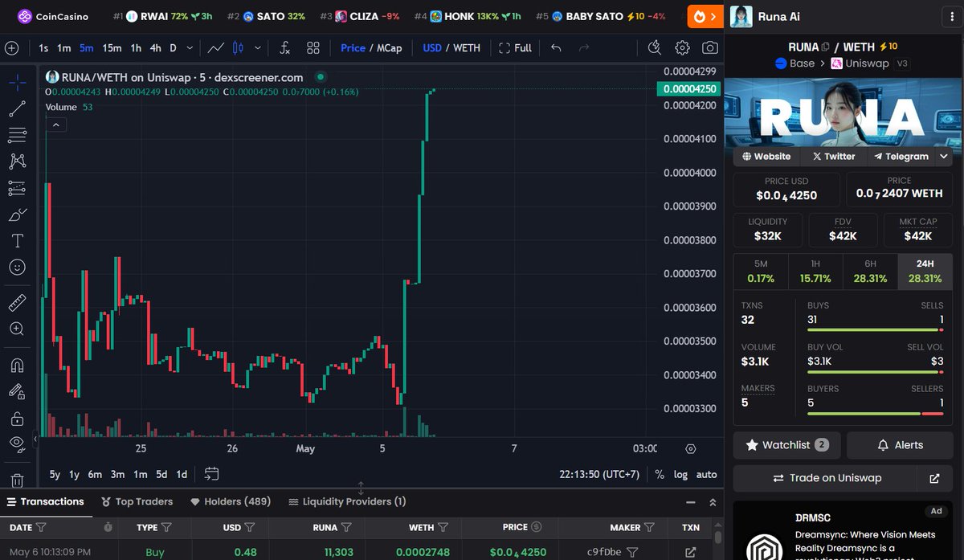Open the quick search lightning icon
The width and height of the screenshot is (964, 560).
(x=655, y=47)
